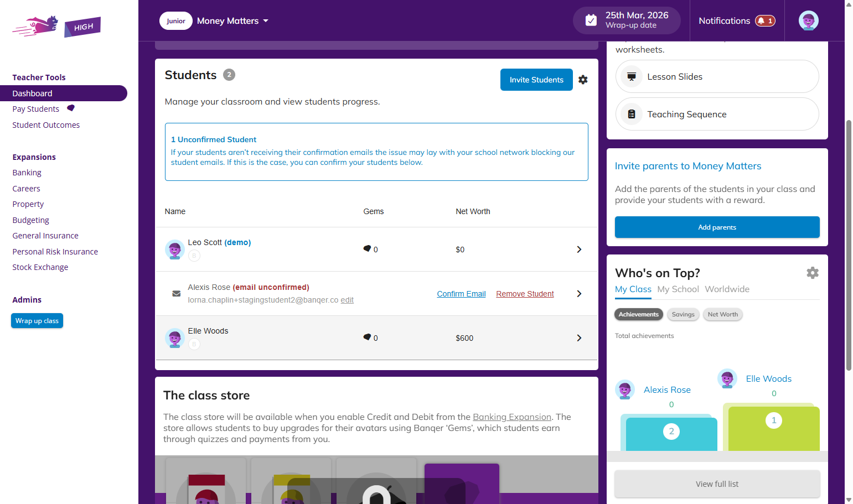Switch to the My Class tab
This screenshot has width=853, height=504.
[633, 289]
